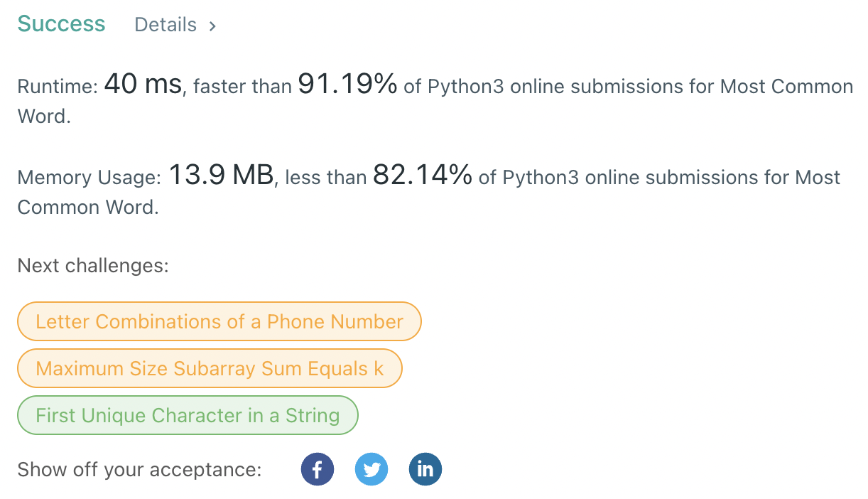Click the Next challenges label
Viewport: 868px width, 499px height.
pyautogui.click(x=93, y=267)
